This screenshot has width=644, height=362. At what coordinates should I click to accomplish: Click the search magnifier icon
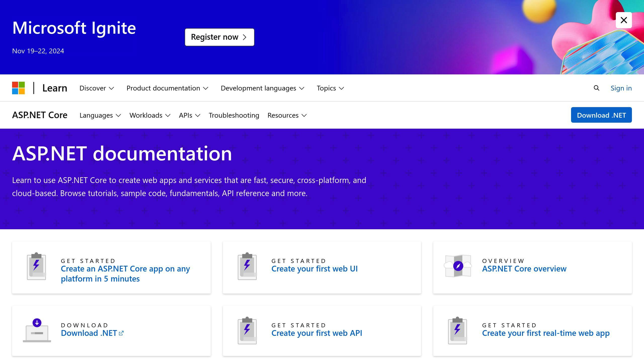[596, 88]
